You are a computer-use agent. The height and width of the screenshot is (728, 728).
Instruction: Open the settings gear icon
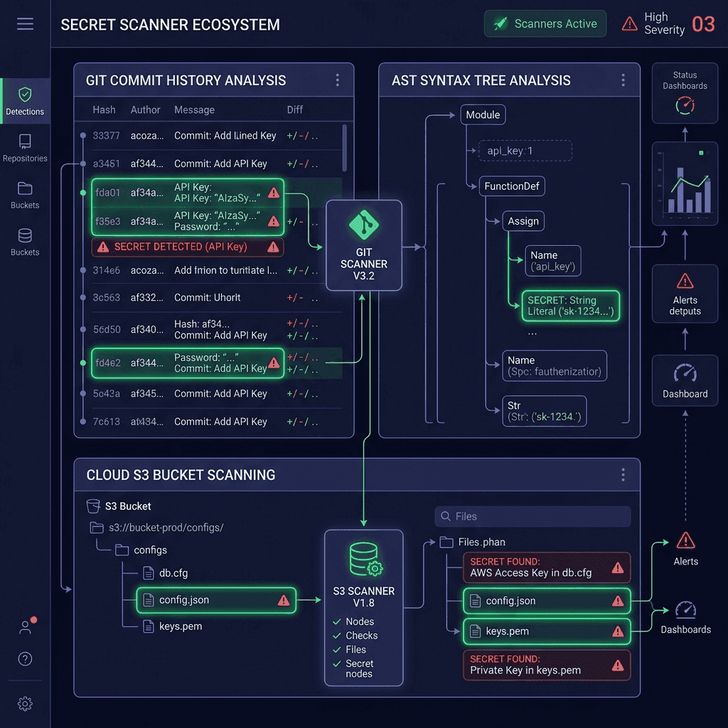pyautogui.click(x=25, y=703)
